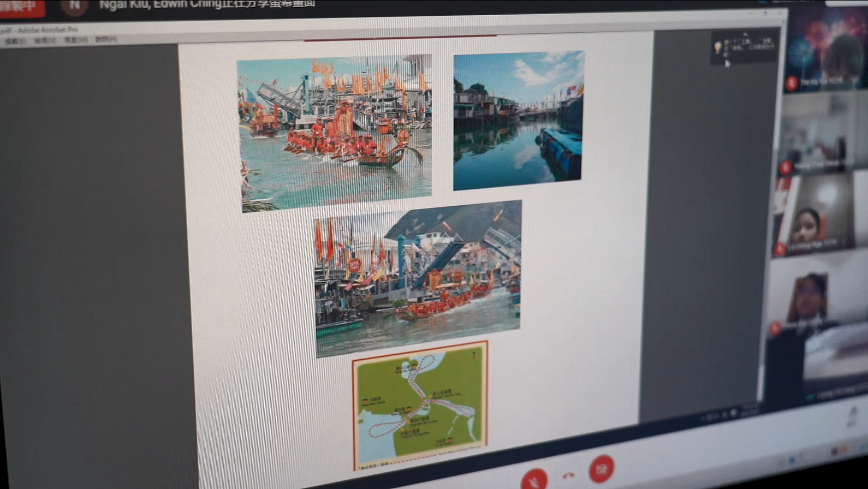This screenshot has height=489, width=868.
Task: Open the first menu in Acrobat menu bar
Action: click(15, 41)
